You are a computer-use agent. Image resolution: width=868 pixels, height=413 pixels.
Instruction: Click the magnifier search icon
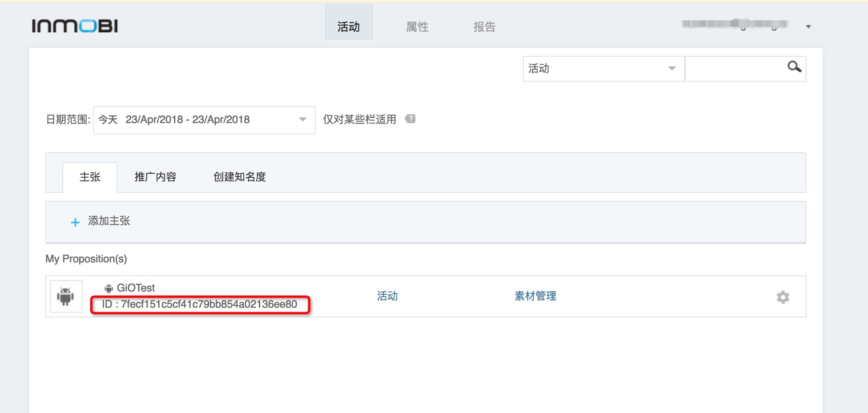pos(794,67)
